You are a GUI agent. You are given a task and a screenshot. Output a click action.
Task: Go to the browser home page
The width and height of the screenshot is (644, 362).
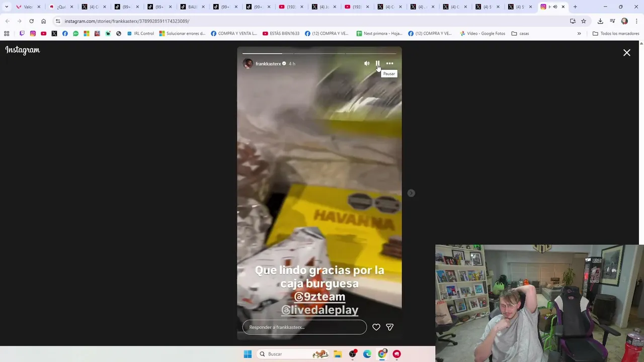coord(43,21)
